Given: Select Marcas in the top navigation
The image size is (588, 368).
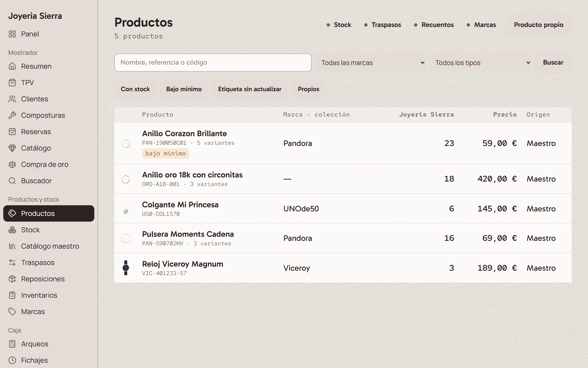Looking at the screenshot, I should pyautogui.click(x=481, y=25).
